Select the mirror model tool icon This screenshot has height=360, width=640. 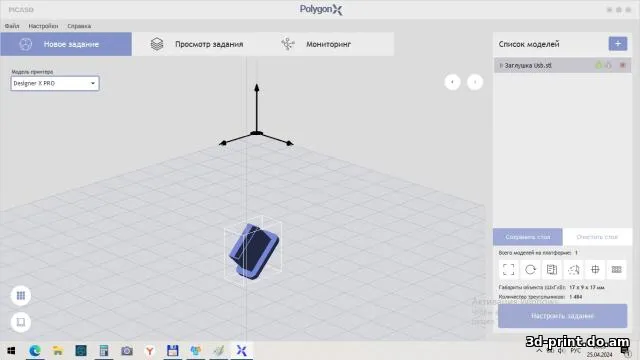click(573, 269)
